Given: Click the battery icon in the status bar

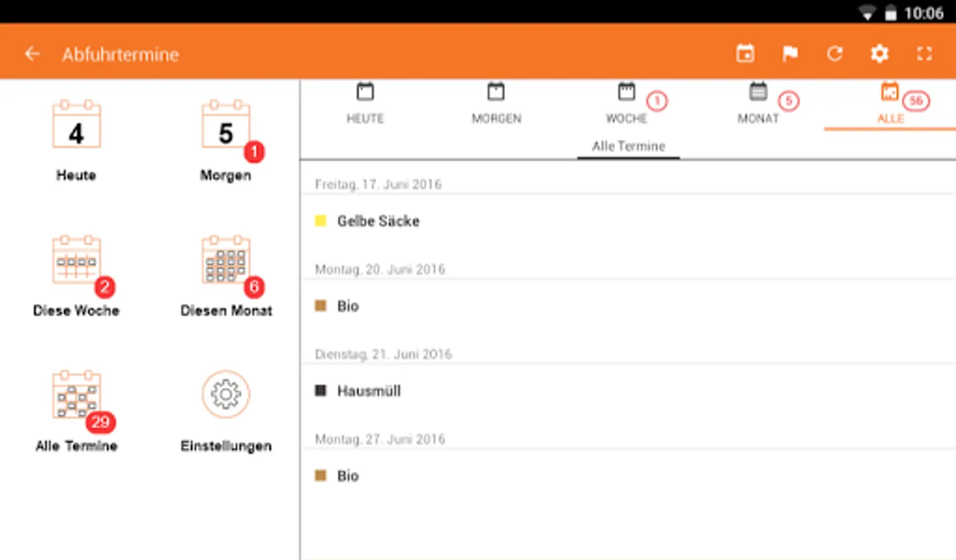Looking at the screenshot, I should point(891,13).
